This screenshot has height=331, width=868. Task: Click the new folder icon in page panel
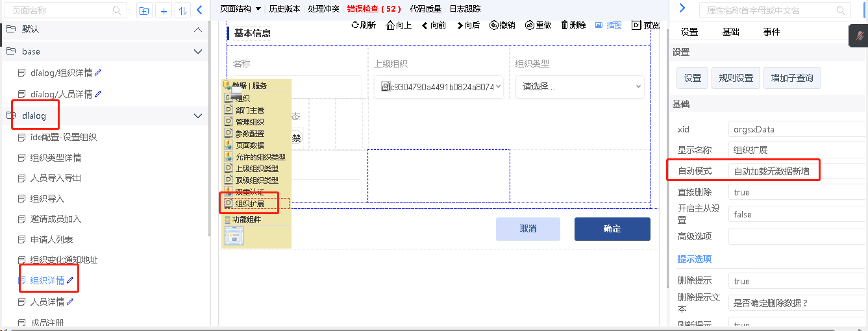point(144,10)
